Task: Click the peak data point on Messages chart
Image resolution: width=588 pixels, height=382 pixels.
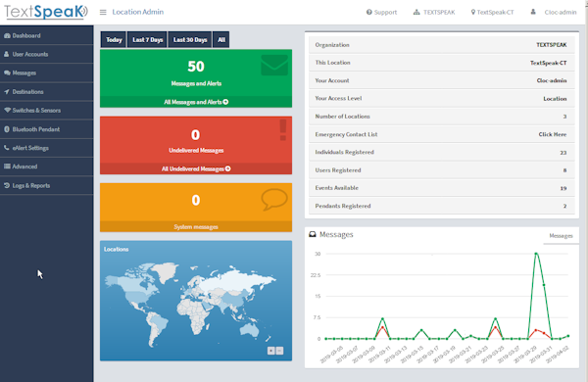Action: 536,254
